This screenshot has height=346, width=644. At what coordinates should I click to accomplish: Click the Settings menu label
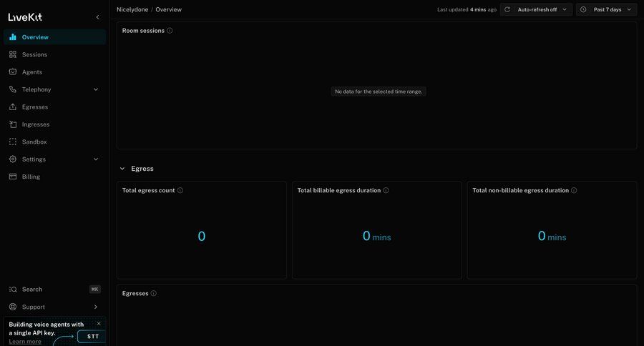[34, 159]
